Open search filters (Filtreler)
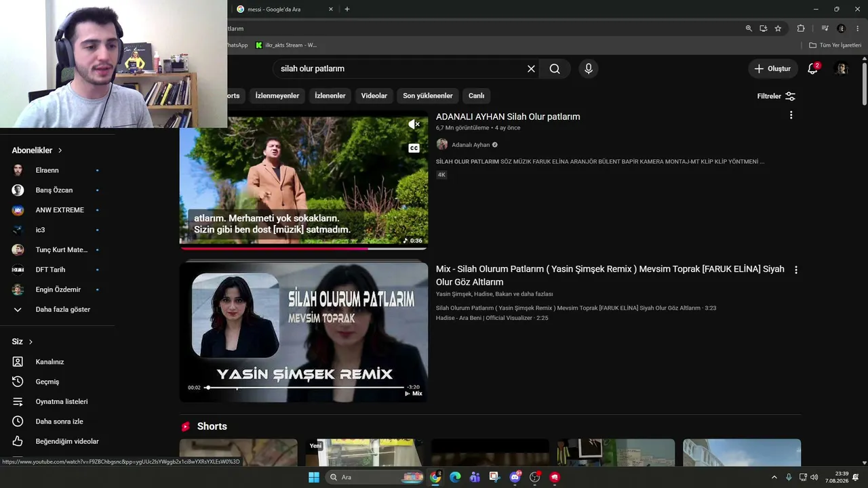 pos(776,96)
